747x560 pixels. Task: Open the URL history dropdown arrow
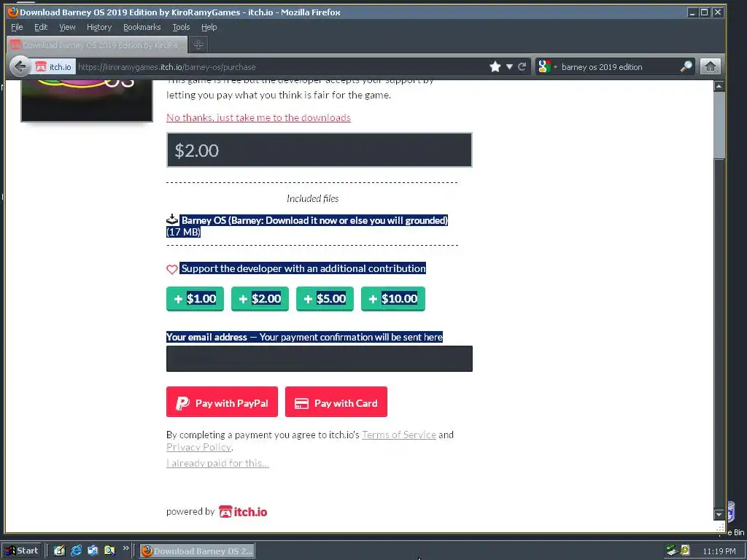coord(509,67)
